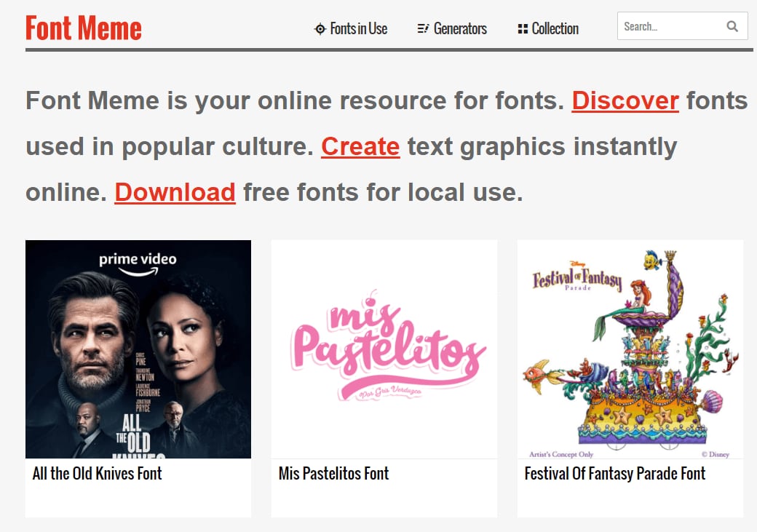Click the list-edit icon beside Generators

423,29
